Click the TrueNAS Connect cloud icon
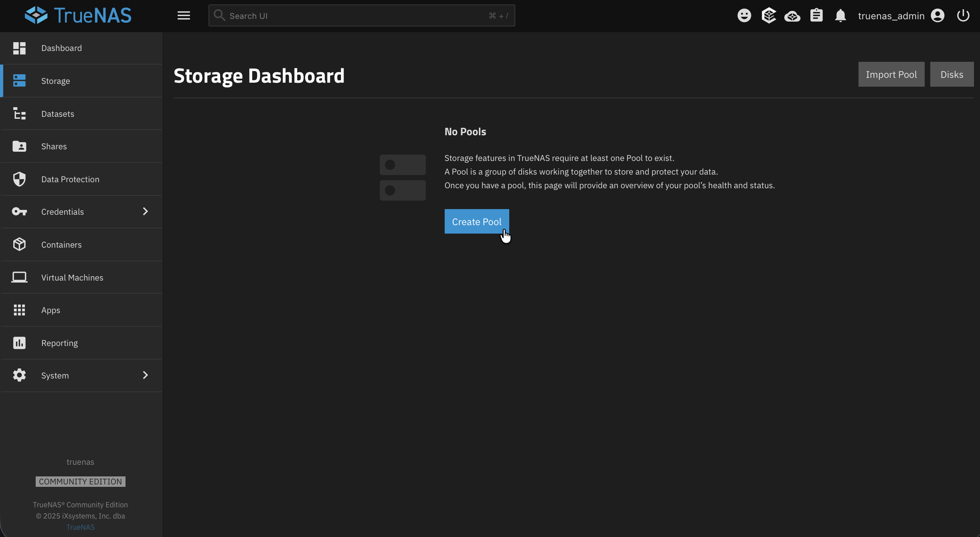Screen dimensions: 980x537 tap(792, 16)
